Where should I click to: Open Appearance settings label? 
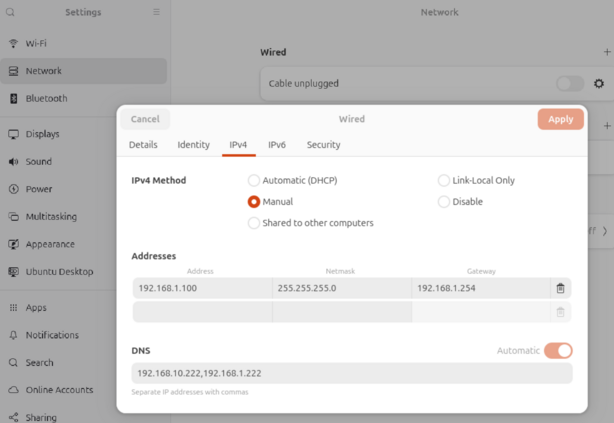click(x=50, y=244)
